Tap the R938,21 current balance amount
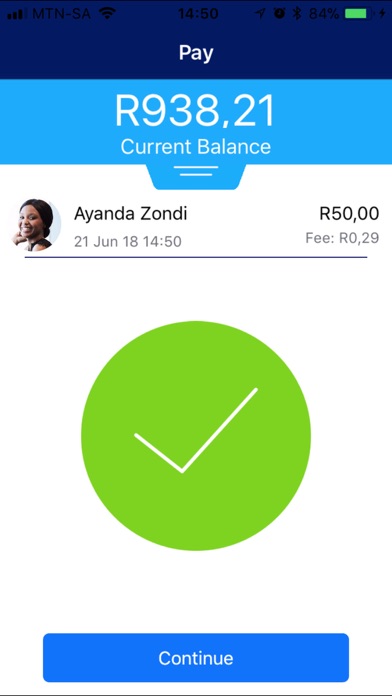The width and height of the screenshot is (392, 696). pyautogui.click(x=195, y=112)
